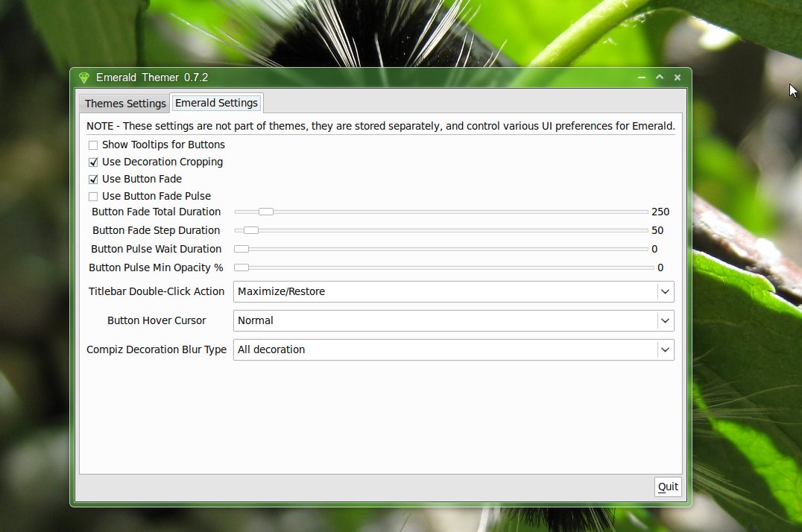Minimize the Emerald Themer window

pos(642,77)
